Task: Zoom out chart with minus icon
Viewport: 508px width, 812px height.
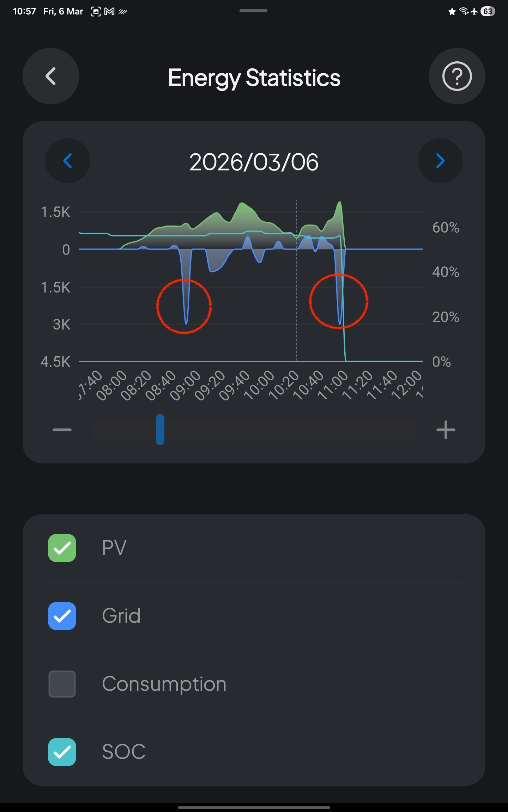Action: tap(62, 430)
